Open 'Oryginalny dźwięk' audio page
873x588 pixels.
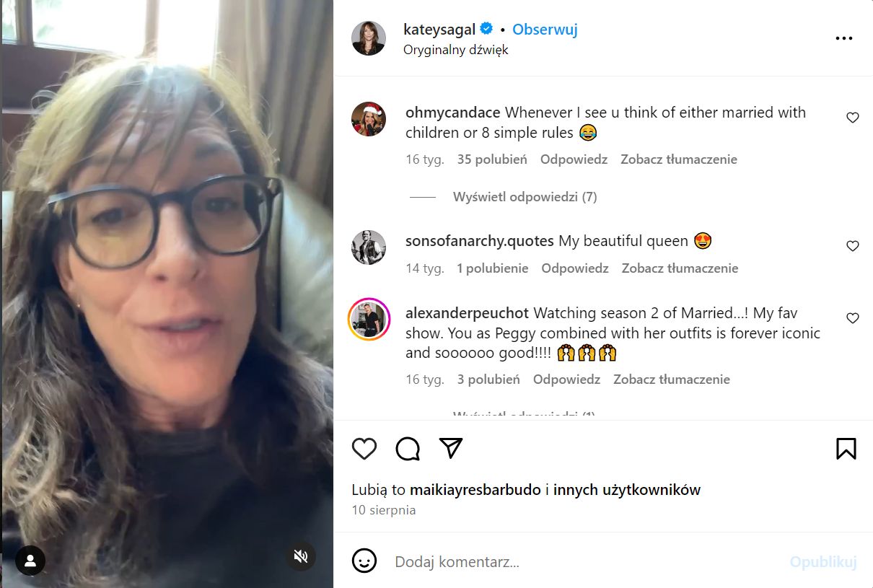(x=455, y=50)
